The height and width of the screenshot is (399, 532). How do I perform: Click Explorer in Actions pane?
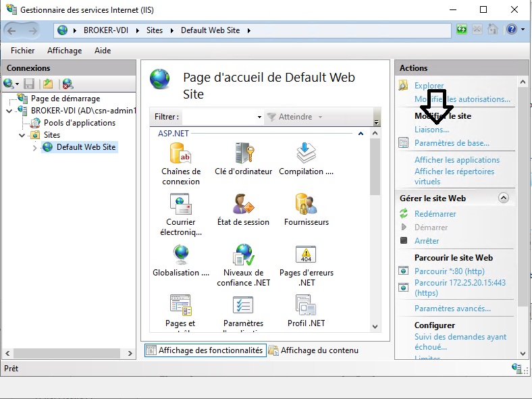(x=429, y=86)
